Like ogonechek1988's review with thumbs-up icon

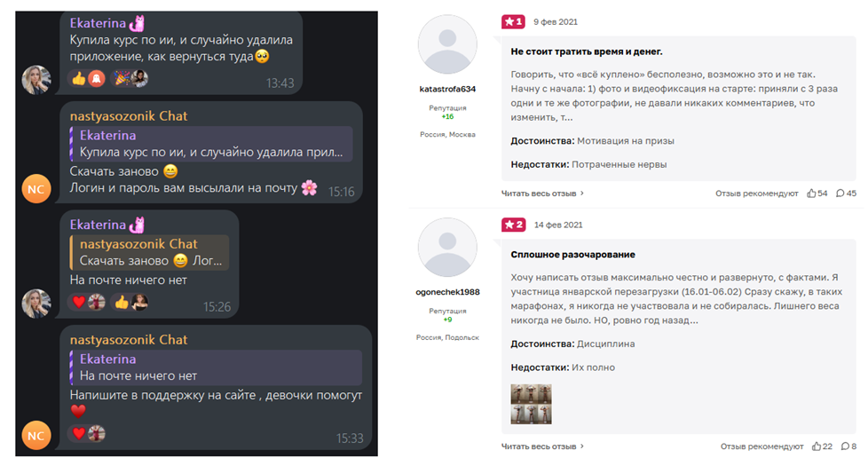[x=816, y=446]
